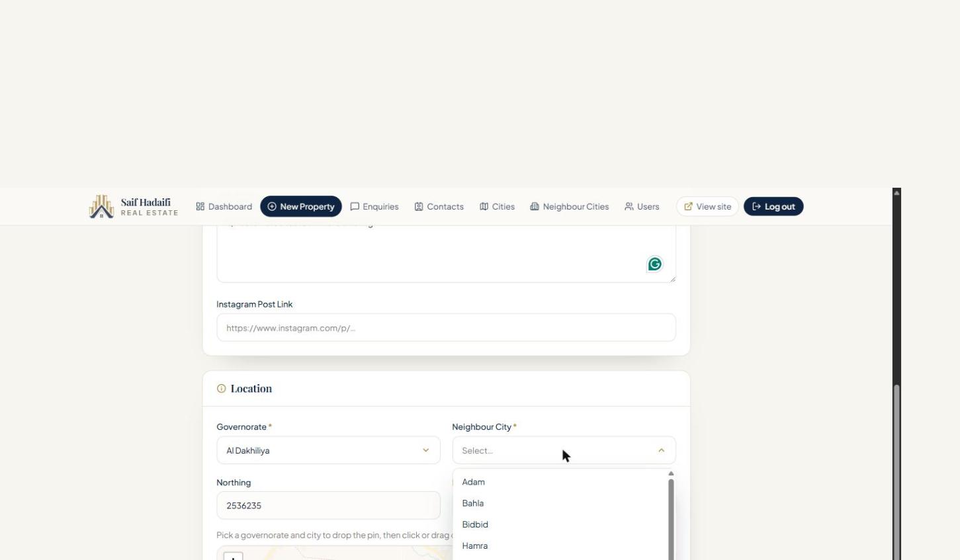
Task: Click the New Property plus icon
Action: tap(272, 206)
